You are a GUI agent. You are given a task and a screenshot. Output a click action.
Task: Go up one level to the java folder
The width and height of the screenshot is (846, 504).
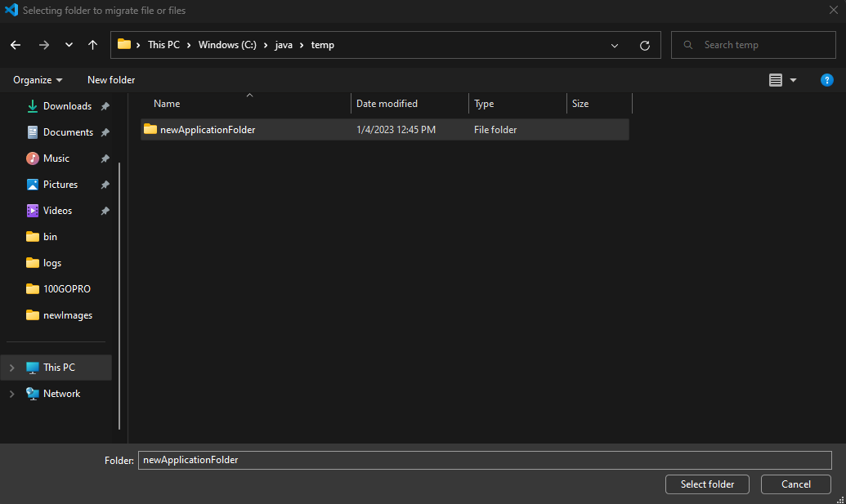(x=92, y=45)
